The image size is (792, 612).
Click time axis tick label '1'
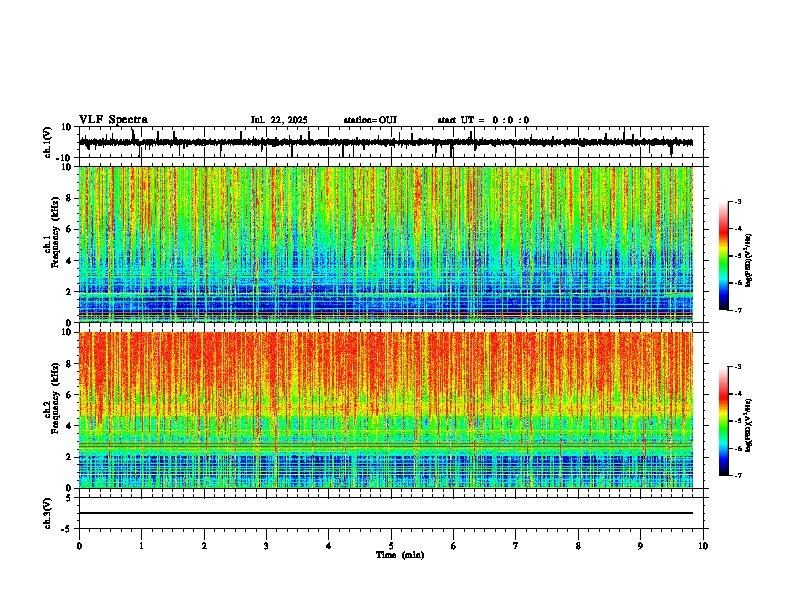click(141, 546)
